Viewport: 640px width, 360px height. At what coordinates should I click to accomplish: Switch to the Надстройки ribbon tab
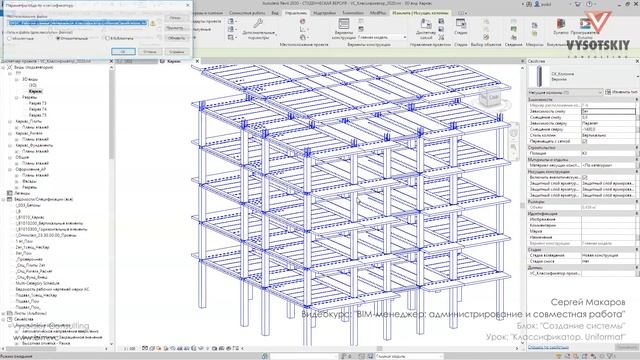point(324,13)
